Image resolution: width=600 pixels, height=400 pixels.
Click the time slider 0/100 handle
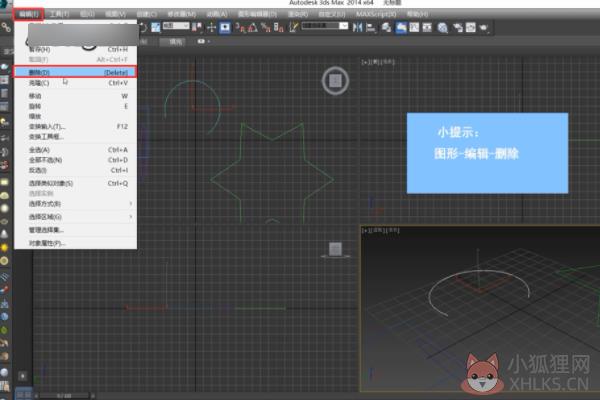coord(64,395)
